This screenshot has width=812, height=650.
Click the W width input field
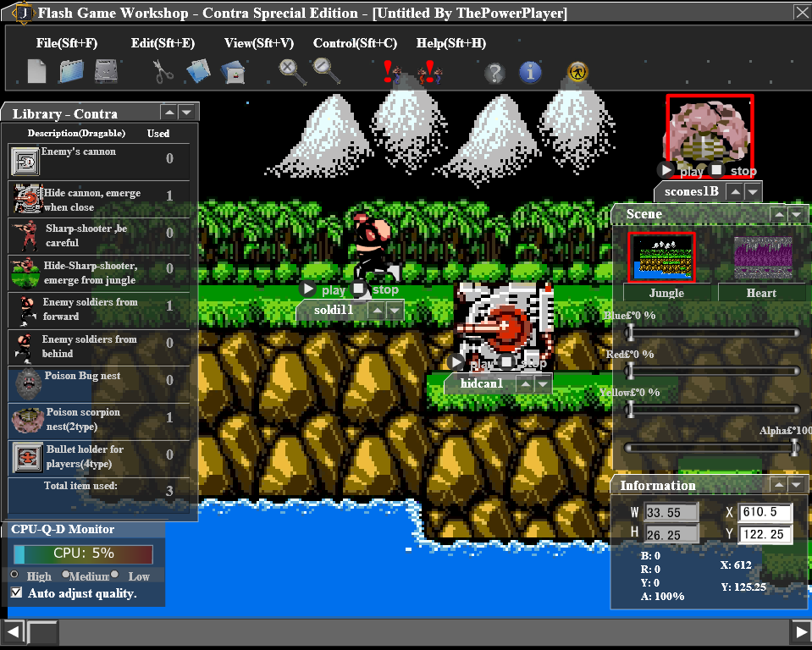[671, 512]
